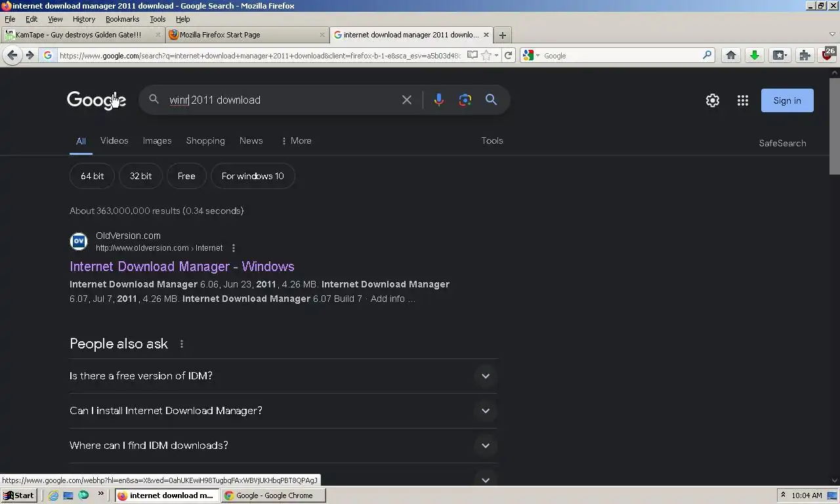Open three-dot menu beside oldversion.com result

(x=234, y=248)
